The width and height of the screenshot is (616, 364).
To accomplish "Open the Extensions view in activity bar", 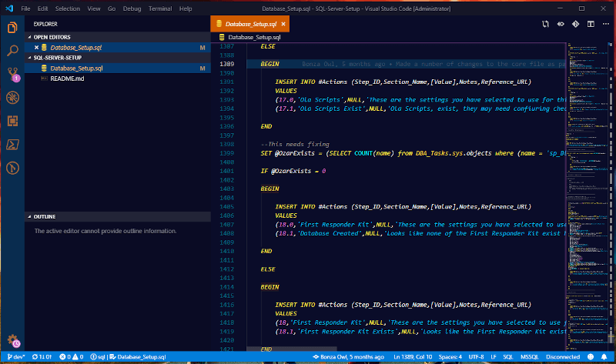I will (12, 121).
